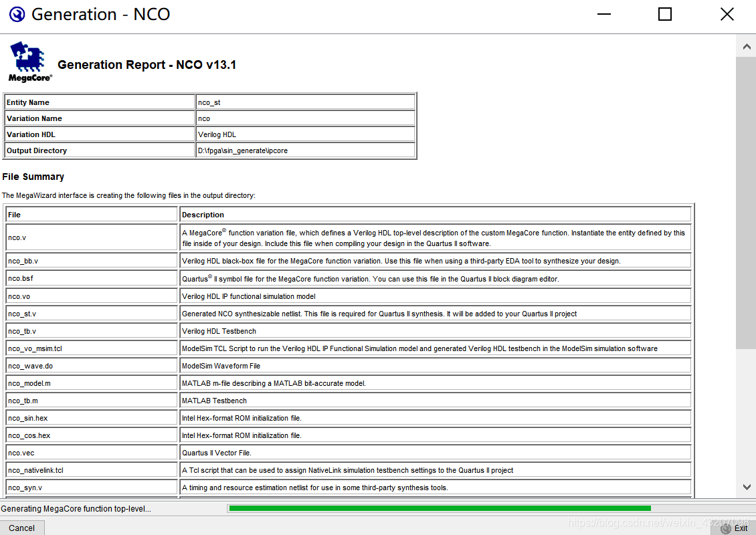Click the nco.v MegaCore function variation description
Screen dimensions: 756x535
coord(434,237)
